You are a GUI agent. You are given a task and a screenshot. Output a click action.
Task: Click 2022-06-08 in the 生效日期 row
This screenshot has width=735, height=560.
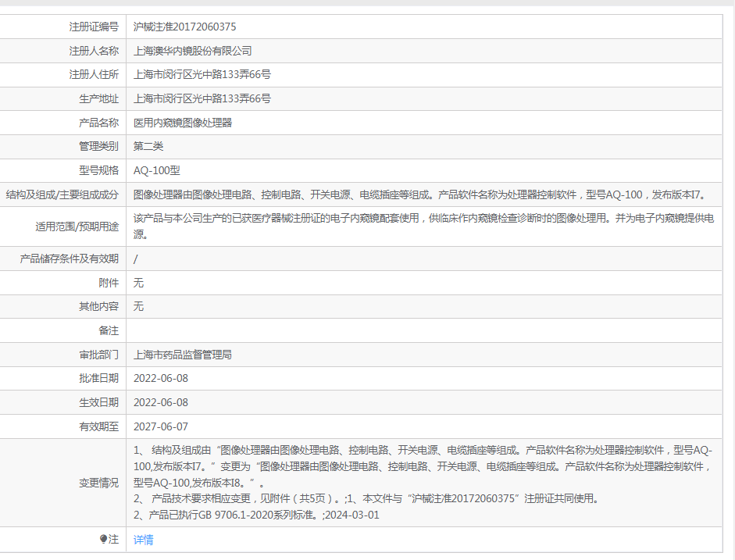[x=161, y=402]
